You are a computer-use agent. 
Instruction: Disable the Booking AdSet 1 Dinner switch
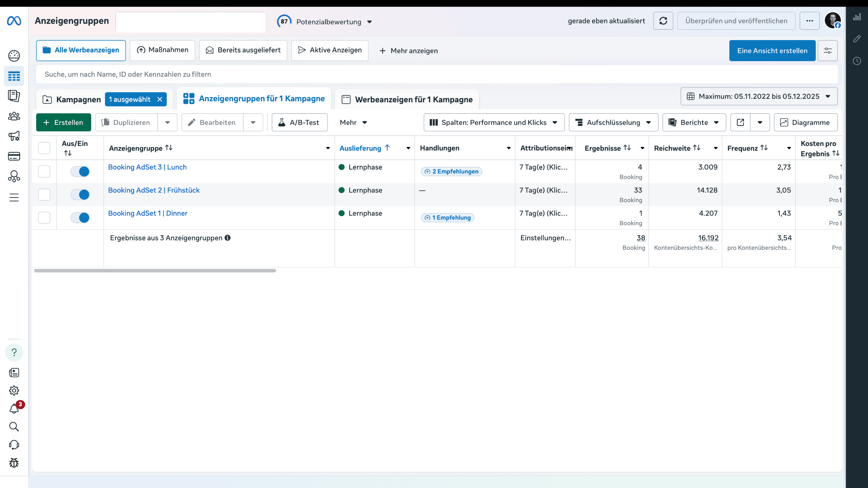tap(80, 217)
